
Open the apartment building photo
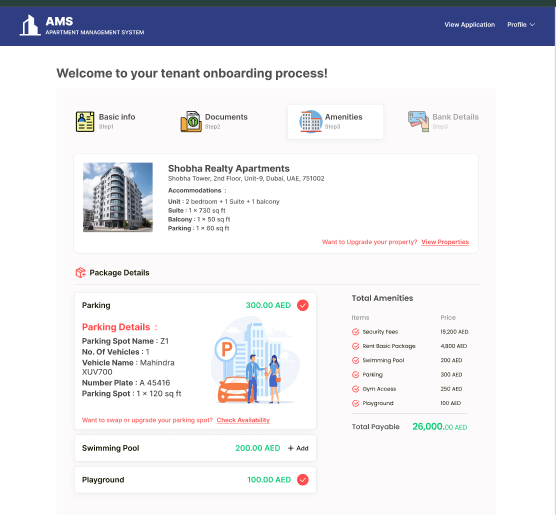tap(118, 197)
